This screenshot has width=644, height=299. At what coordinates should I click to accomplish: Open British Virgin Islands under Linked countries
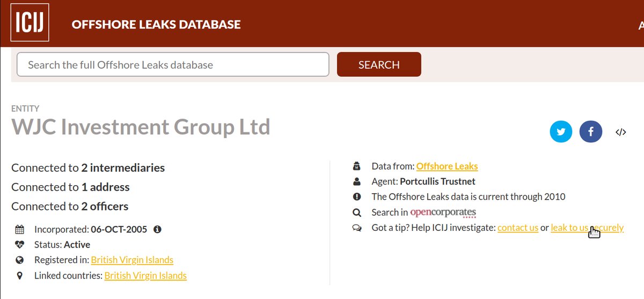145,275
